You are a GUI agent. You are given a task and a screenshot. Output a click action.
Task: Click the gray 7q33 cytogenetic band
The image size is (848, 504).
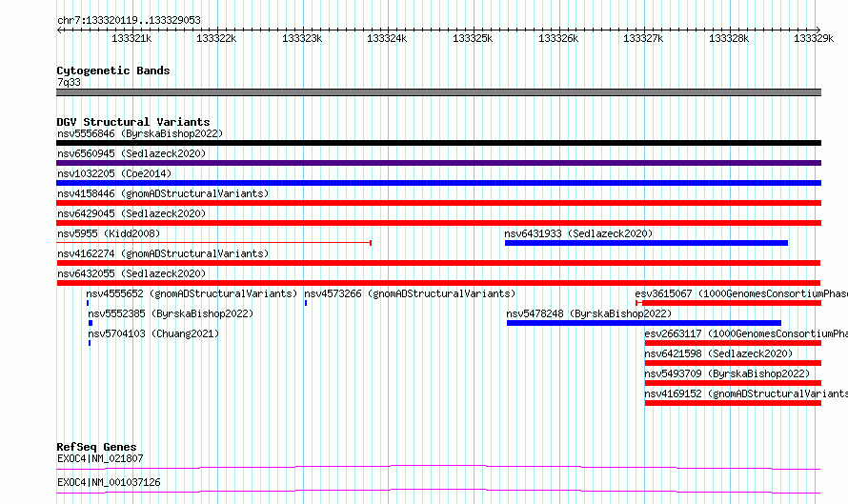point(438,92)
